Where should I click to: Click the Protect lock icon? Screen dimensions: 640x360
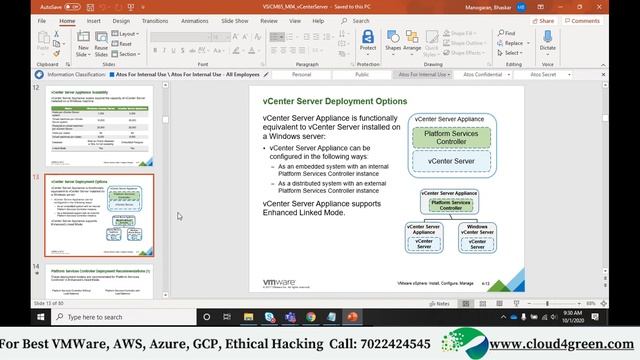(368, 37)
